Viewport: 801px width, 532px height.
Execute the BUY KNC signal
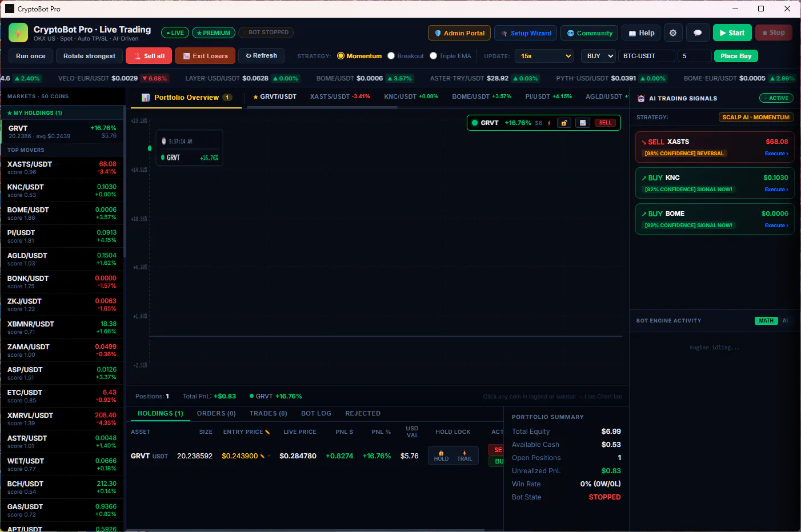(x=776, y=190)
